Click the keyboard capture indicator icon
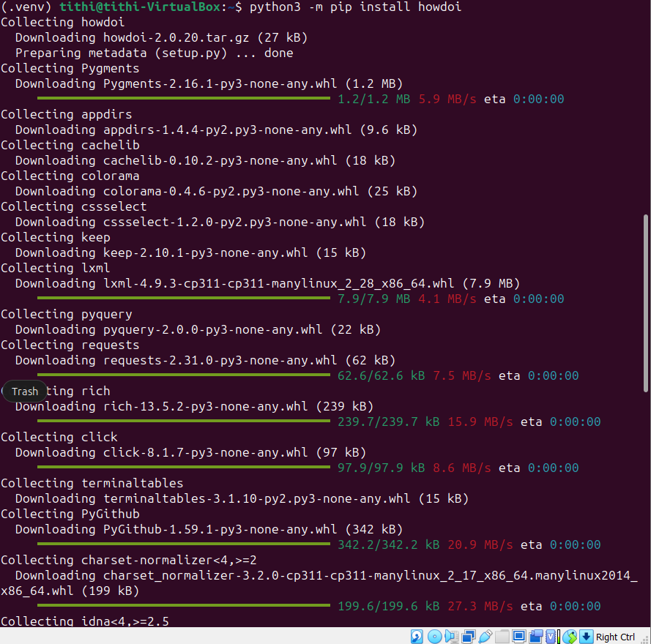Screen dimensions: 651x644 click(586, 636)
